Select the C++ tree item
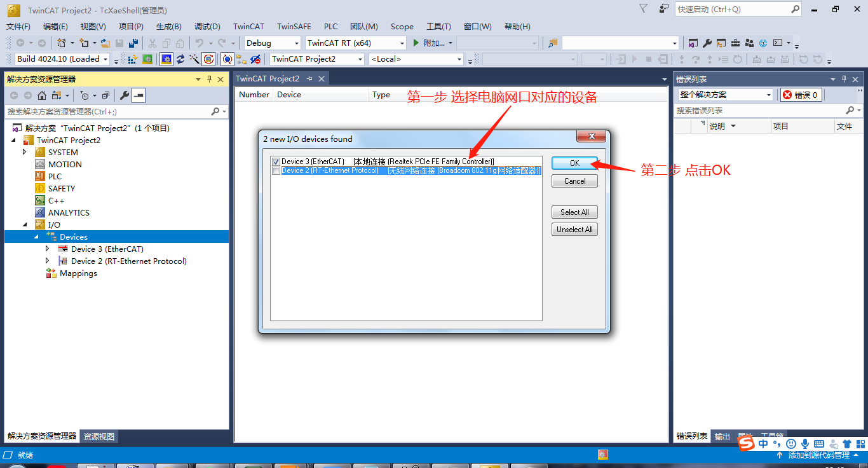 pos(57,200)
